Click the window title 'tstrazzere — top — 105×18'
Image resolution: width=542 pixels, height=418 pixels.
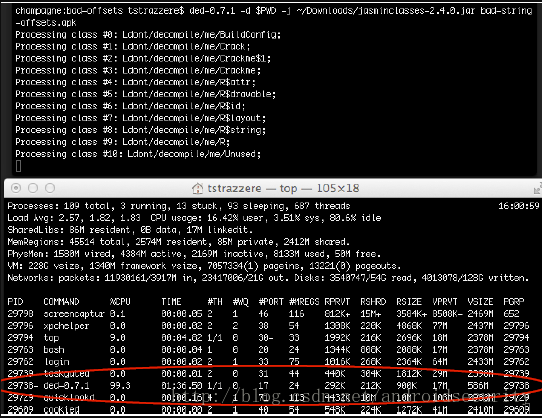[283, 188]
